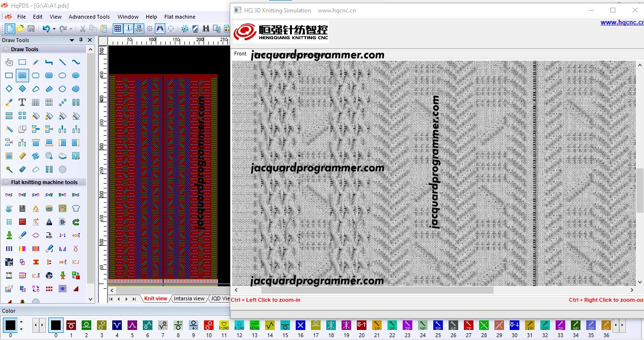The image size is (644, 340).
Task: Jump to the first sheet tab arrow
Action: click(112, 299)
